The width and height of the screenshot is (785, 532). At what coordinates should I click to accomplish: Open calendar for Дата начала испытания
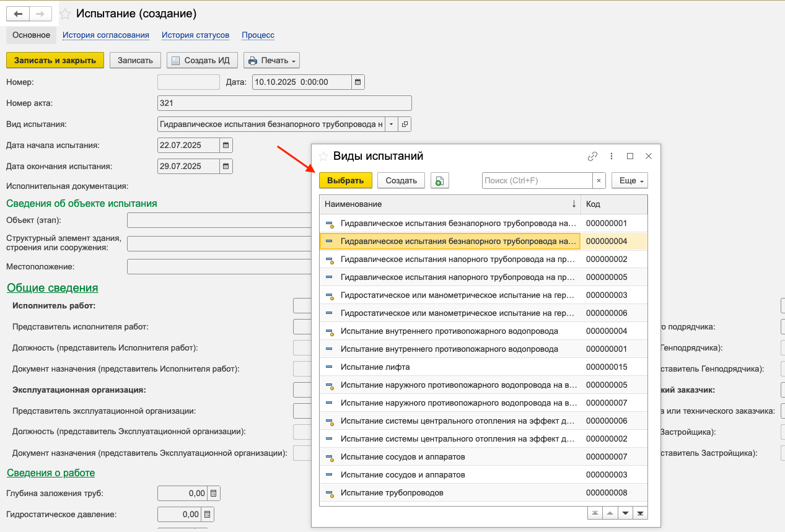[x=226, y=145]
